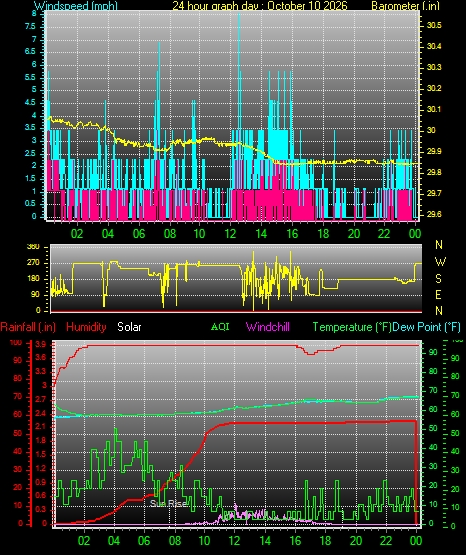466x555 pixels.
Task: Click the "30" value on the barometer axis
Action: point(431,130)
